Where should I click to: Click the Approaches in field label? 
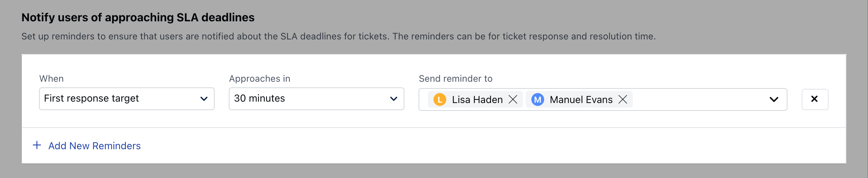pos(260,79)
